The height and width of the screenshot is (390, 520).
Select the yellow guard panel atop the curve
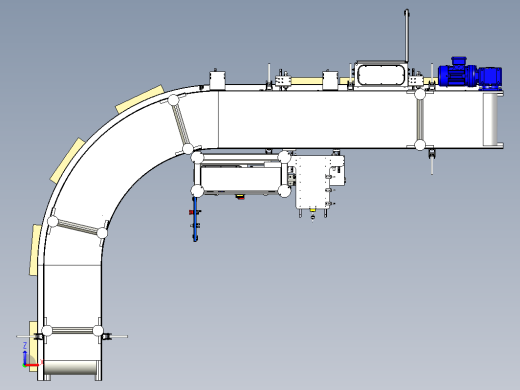(140, 99)
